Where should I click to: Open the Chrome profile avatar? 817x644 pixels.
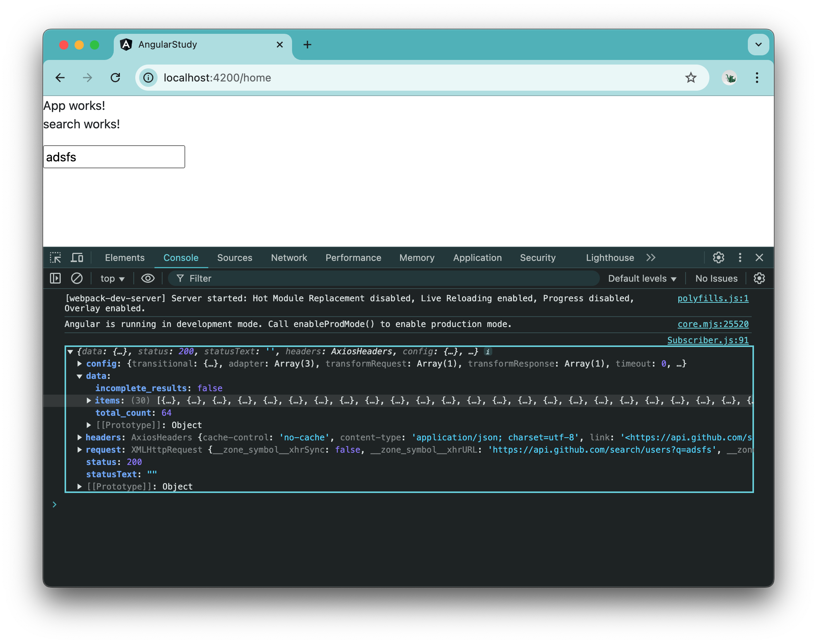tap(730, 78)
